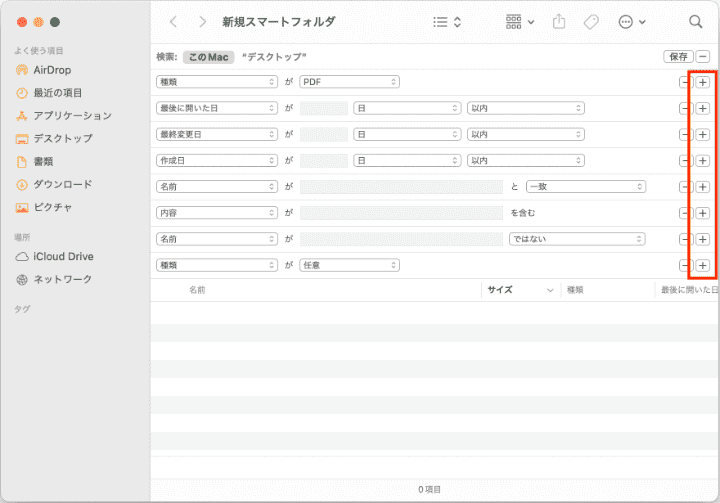Click the plus button on the PDF row
This screenshot has height=503, width=720.
[x=703, y=82]
